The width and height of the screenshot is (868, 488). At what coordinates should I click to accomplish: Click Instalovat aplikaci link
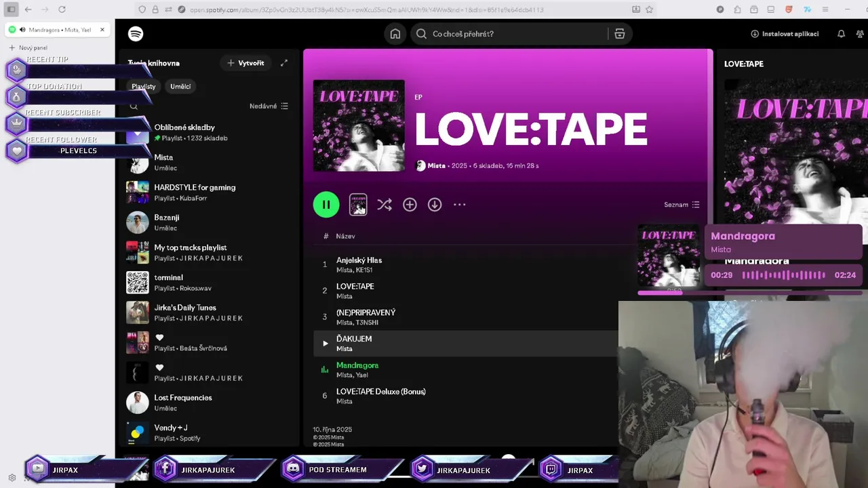pos(785,34)
